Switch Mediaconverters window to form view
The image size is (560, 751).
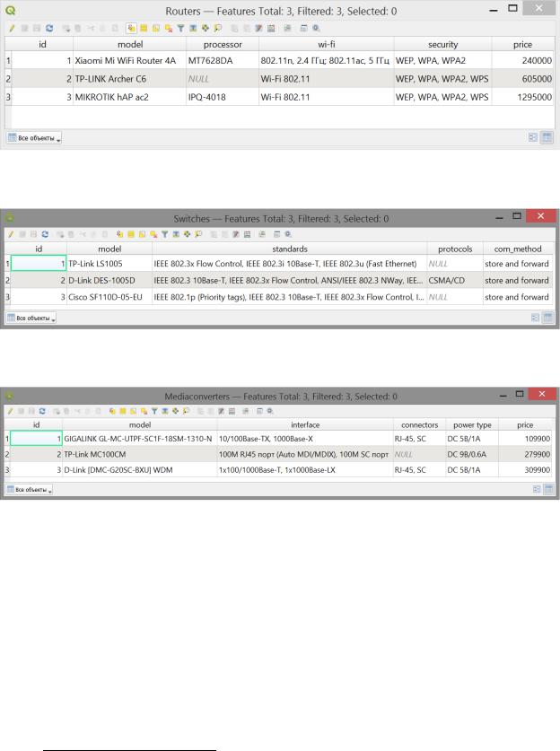point(537,489)
